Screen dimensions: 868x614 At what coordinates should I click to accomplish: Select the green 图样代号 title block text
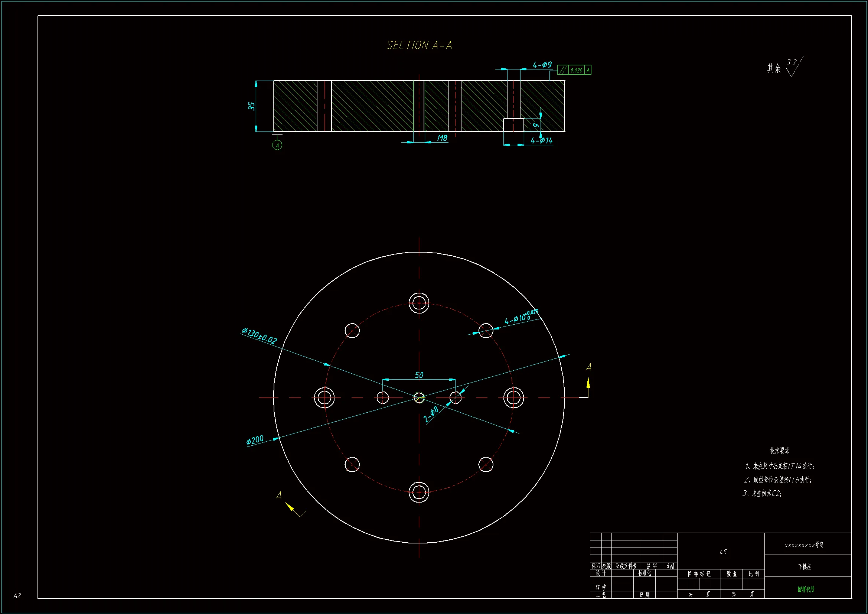pos(806,589)
